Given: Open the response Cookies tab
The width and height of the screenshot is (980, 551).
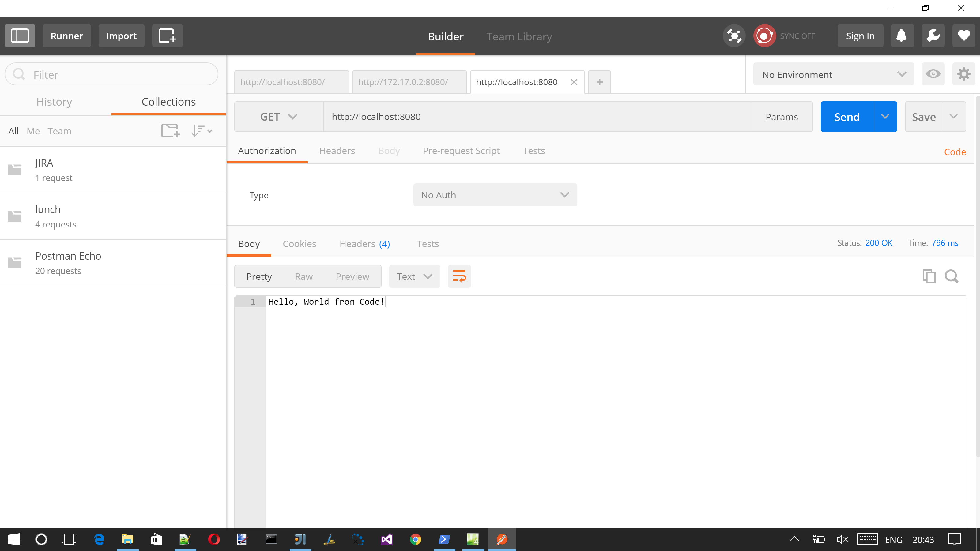Looking at the screenshot, I should coord(299,243).
